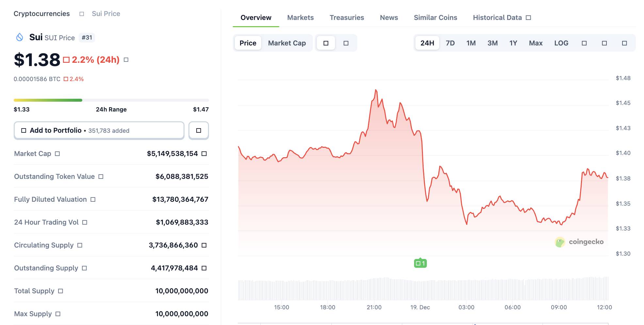Switch to the candlestick chart icon

[346, 43]
